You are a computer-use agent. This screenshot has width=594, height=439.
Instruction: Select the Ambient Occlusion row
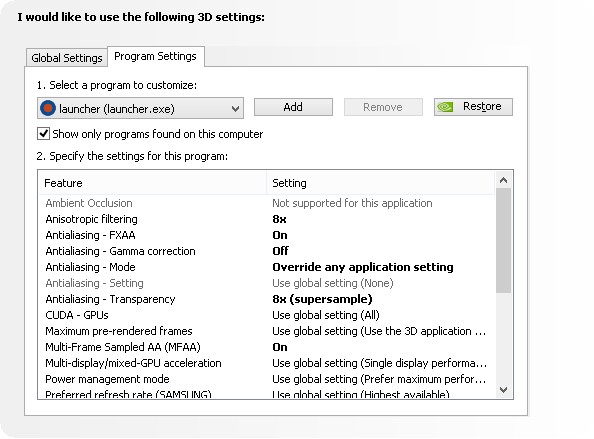266,203
